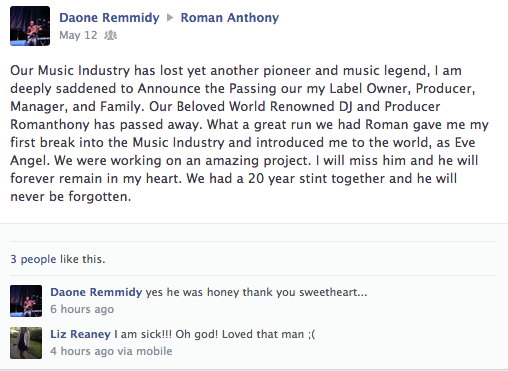Viewport: 508px width, 371px height.
Task: Show the 3 people who like this
Action: pos(33,259)
